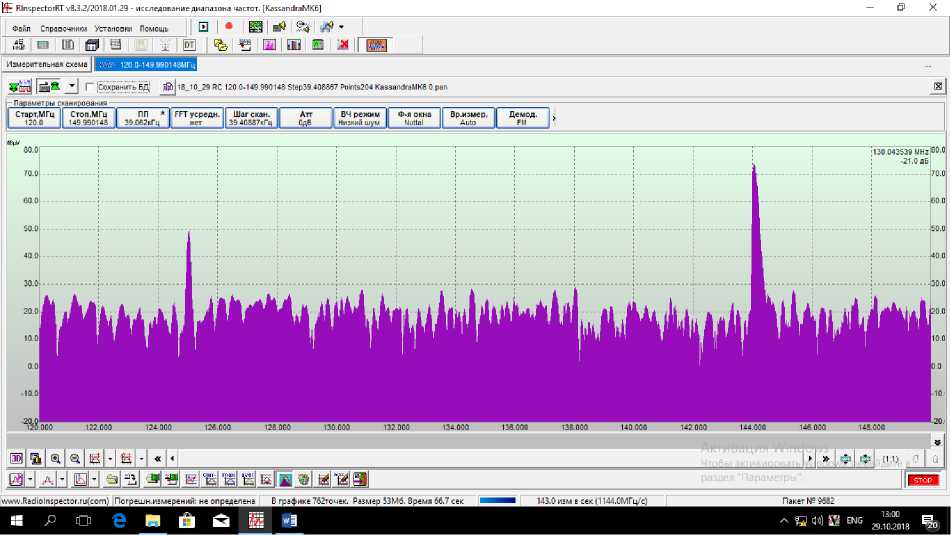Click the DT toolbar icon
The image size is (951, 535).
(189, 45)
